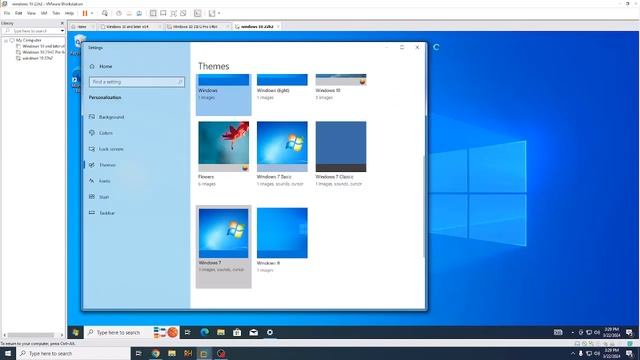
Task: Launch Microsoft Edge from VM taskbar
Action: (x=204, y=332)
